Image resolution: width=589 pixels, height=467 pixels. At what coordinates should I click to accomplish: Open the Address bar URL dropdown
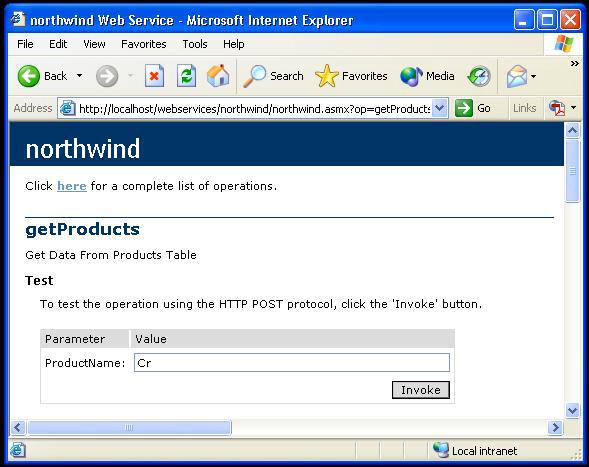click(x=439, y=108)
